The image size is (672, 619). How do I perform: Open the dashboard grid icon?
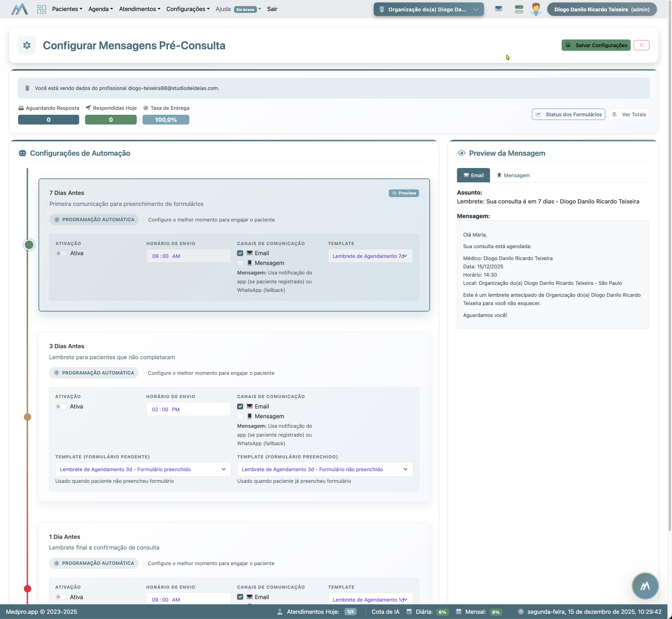coord(42,9)
